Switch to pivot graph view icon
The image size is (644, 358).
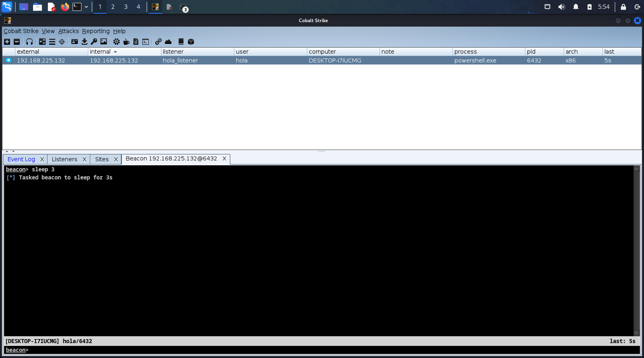pos(42,42)
